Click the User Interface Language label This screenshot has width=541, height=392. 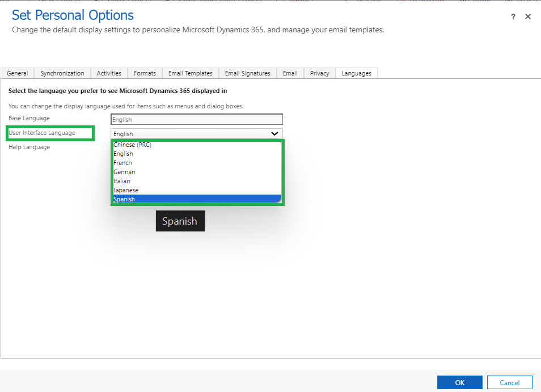(x=42, y=133)
